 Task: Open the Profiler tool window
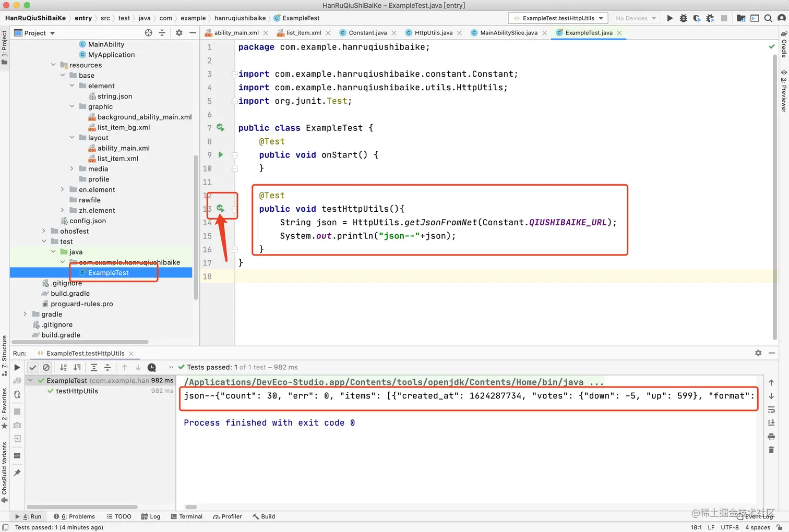click(x=227, y=516)
